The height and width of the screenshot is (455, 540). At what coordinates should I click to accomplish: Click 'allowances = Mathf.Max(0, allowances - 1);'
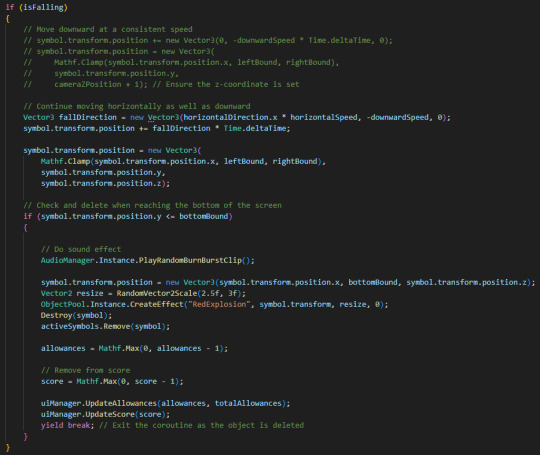click(x=134, y=349)
